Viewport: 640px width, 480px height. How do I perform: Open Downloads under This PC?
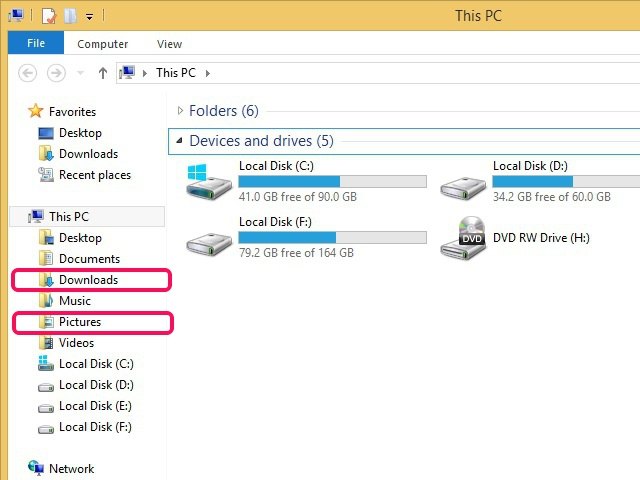coord(88,280)
